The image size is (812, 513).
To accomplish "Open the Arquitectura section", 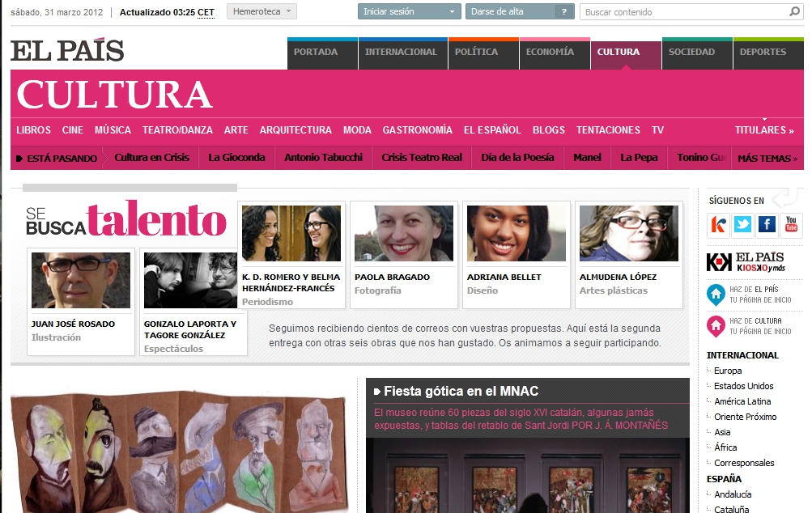I will 295,130.
